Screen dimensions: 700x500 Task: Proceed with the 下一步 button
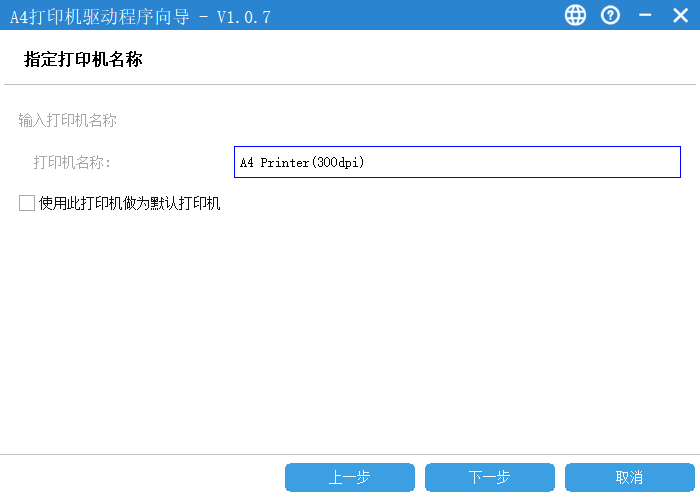point(490,477)
